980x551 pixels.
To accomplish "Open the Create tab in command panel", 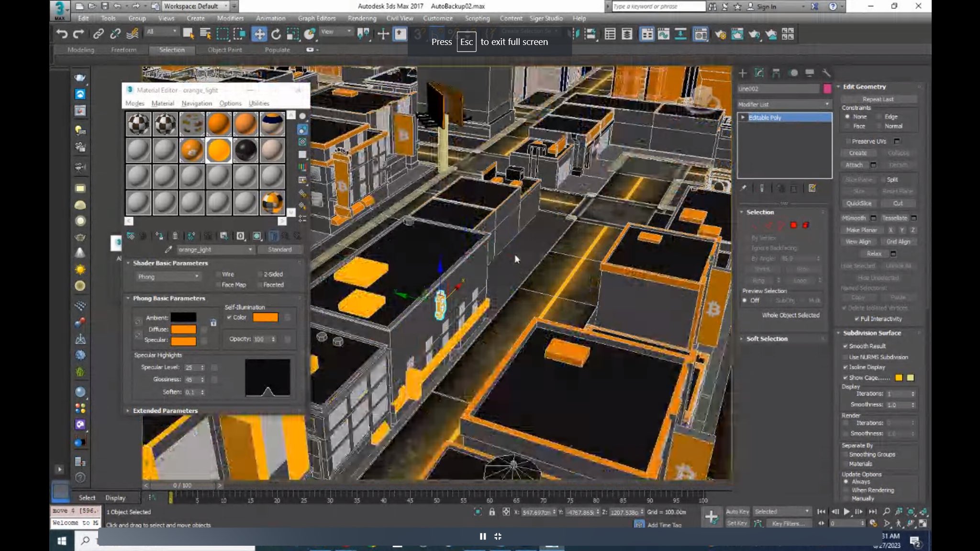I will click(743, 73).
